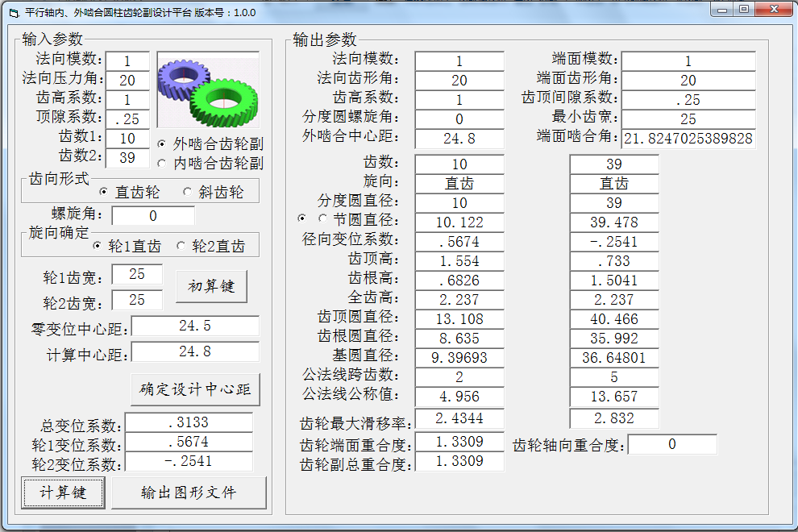Click the 基圆直径 value 9.39693
The image size is (798, 532).
click(x=459, y=358)
